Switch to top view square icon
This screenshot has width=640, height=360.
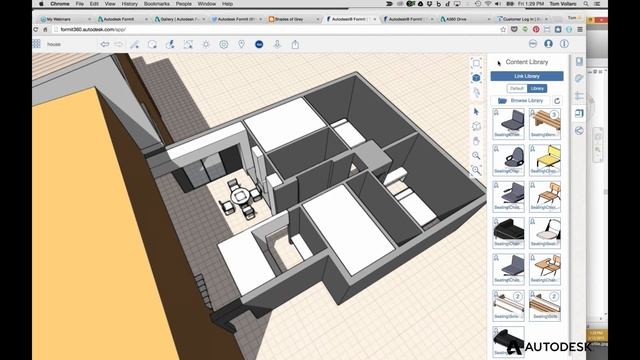pos(476,63)
